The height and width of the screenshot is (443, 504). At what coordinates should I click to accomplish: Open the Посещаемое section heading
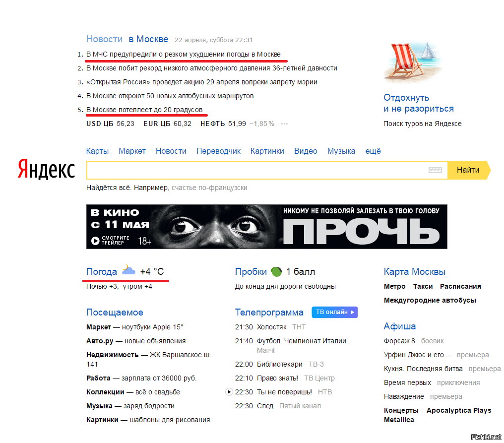(115, 312)
